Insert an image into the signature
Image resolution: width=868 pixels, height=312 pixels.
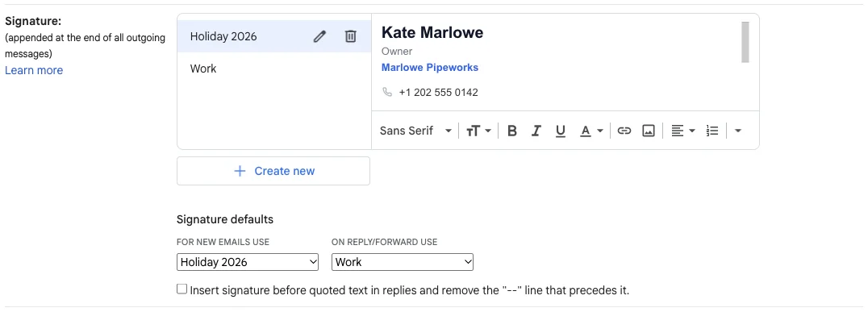click(649, 131)
